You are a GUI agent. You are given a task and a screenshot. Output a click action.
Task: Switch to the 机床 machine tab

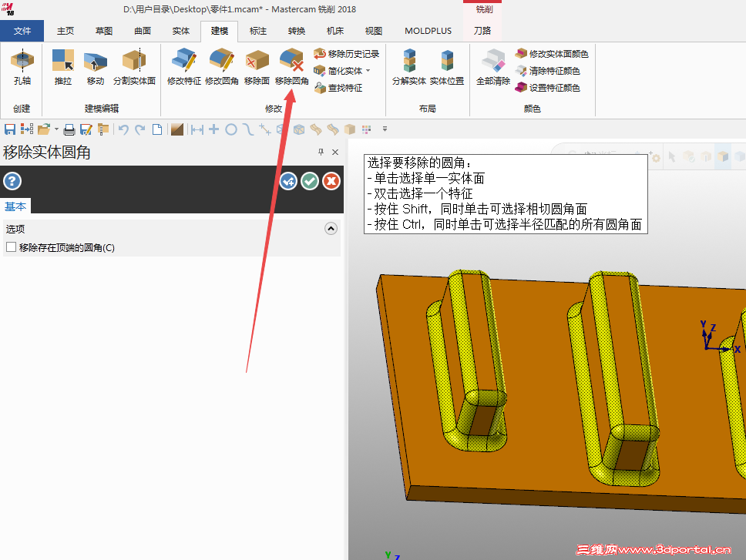[x=335, y=31]
